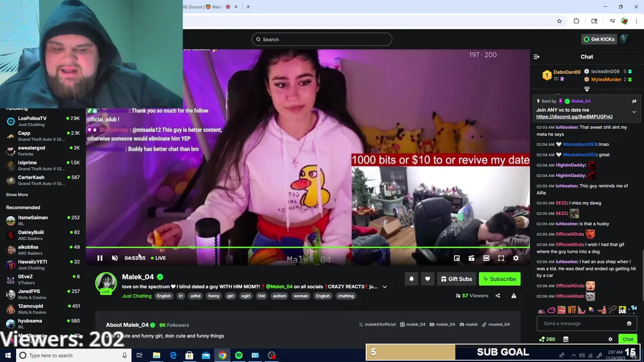This screenshot has height=362, width=644.
Task: Open JaredFPS recommended channel
Action: (43, 294)
